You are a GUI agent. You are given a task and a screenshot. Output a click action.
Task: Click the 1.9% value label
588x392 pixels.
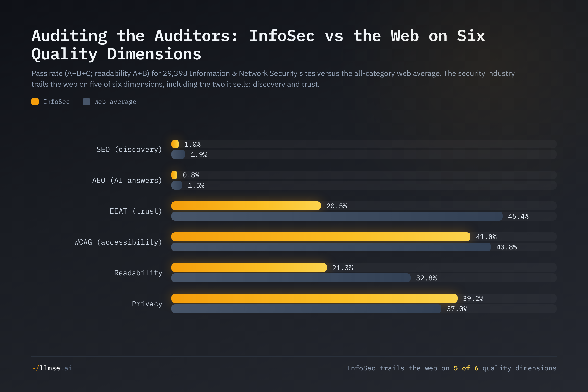click(199, 155)
